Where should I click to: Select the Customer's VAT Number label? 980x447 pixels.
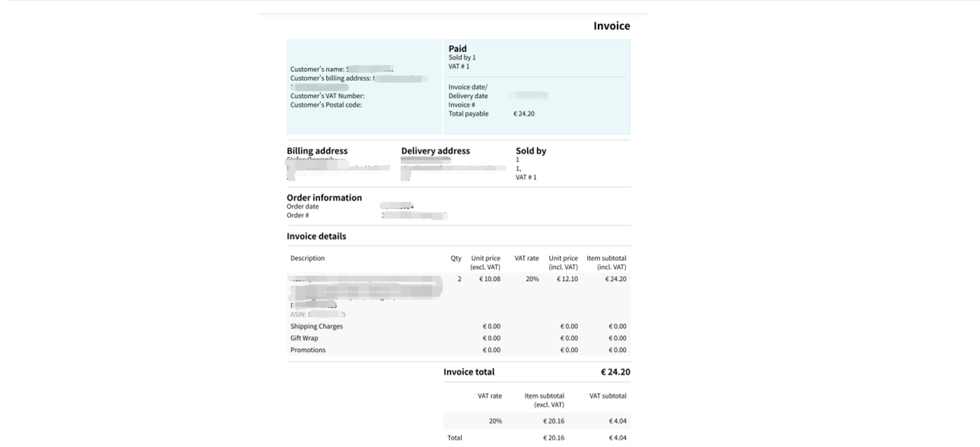tap(327, 96)
